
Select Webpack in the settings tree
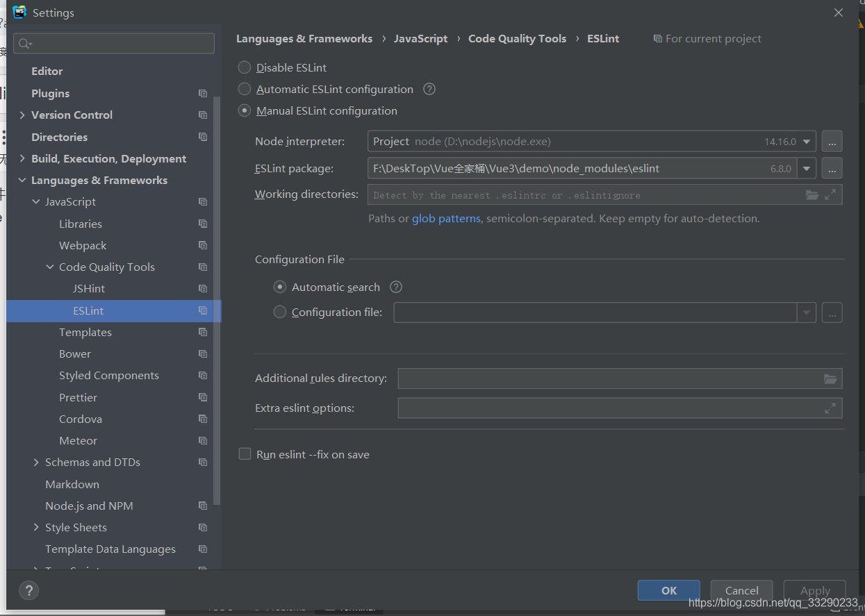(x=83, y=245)
